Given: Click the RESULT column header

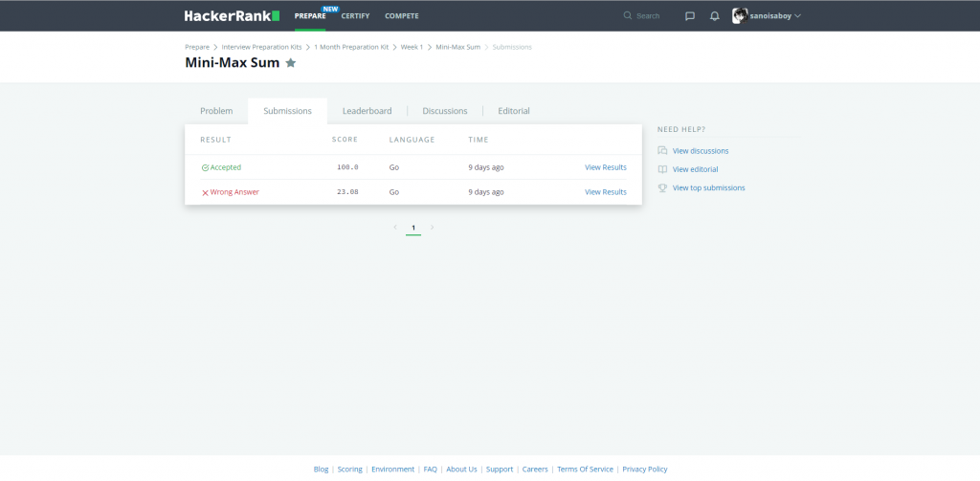Looking at the screenshot, I should (x=215, y=140).
